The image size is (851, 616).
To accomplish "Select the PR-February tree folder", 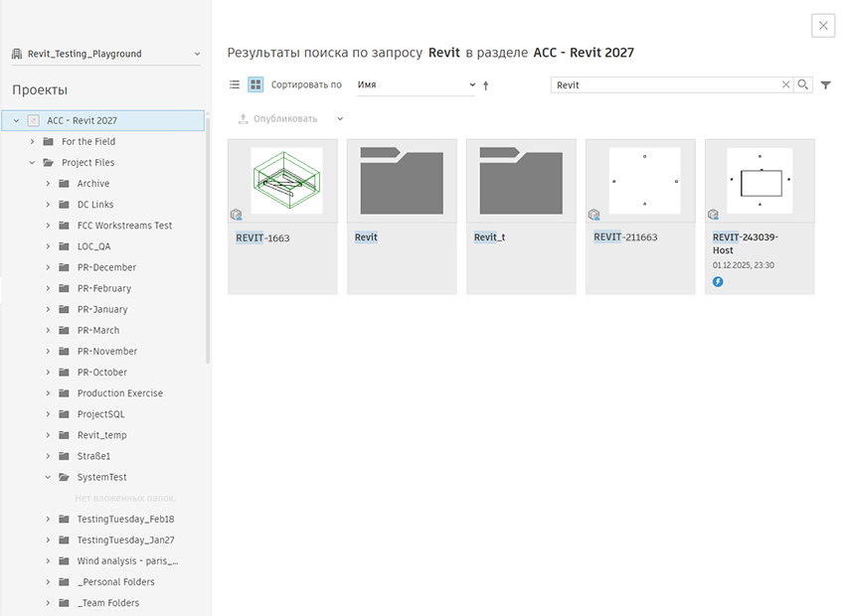I will (x=104, y=288).
